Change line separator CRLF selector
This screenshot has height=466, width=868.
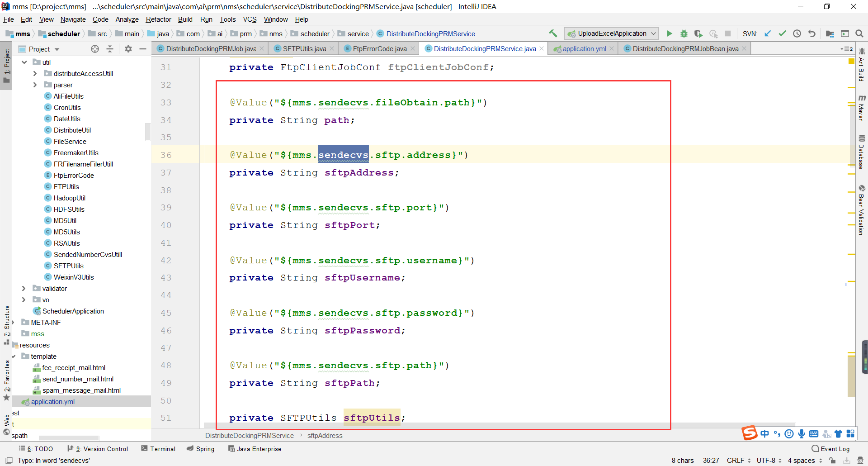[x=739, y=461]
